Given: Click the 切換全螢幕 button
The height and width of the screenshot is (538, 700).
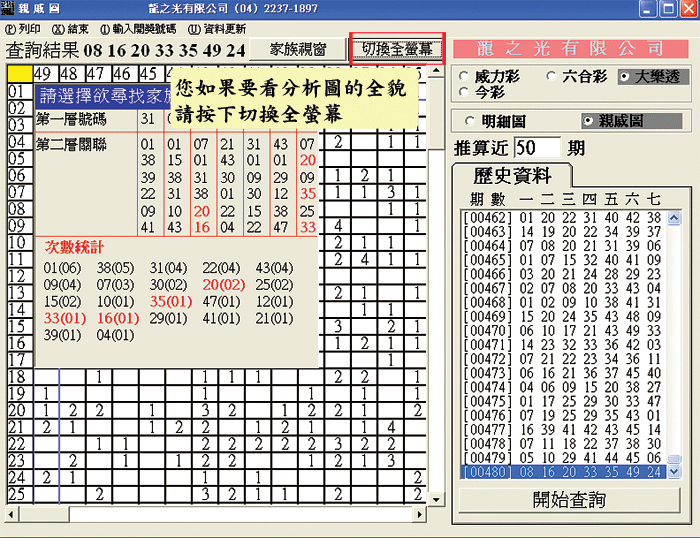Looking at the screenshot, I should tap(397, 49).
